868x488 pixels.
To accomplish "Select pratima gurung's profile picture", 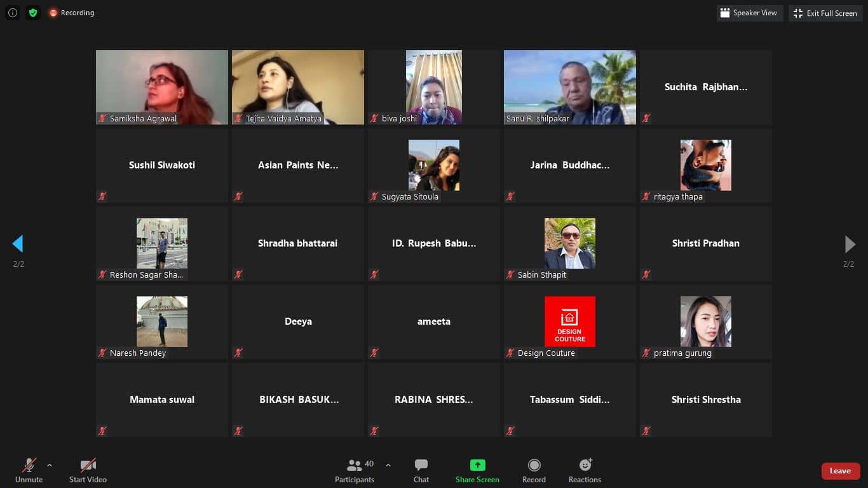I will [706, 322].
